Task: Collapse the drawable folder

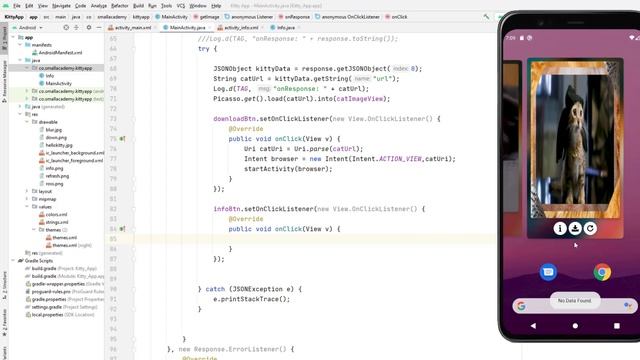Action: (27, 122)
